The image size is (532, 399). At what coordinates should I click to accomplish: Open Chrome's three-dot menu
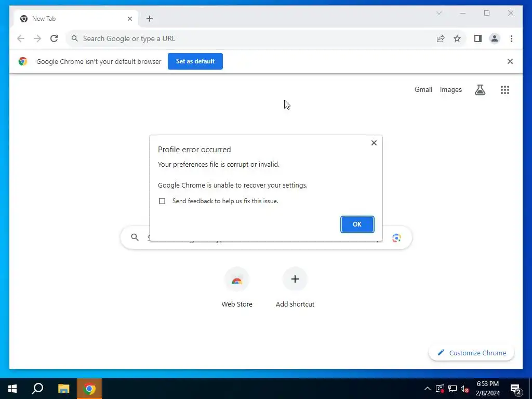click(511, 38)
